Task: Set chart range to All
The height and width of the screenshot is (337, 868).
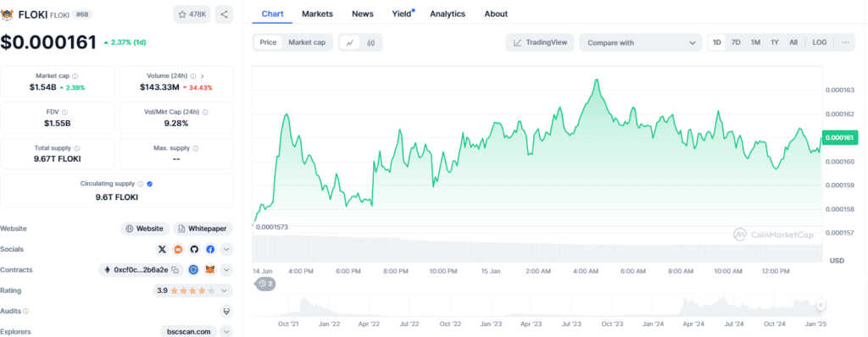Action: (x=793, y=42)
